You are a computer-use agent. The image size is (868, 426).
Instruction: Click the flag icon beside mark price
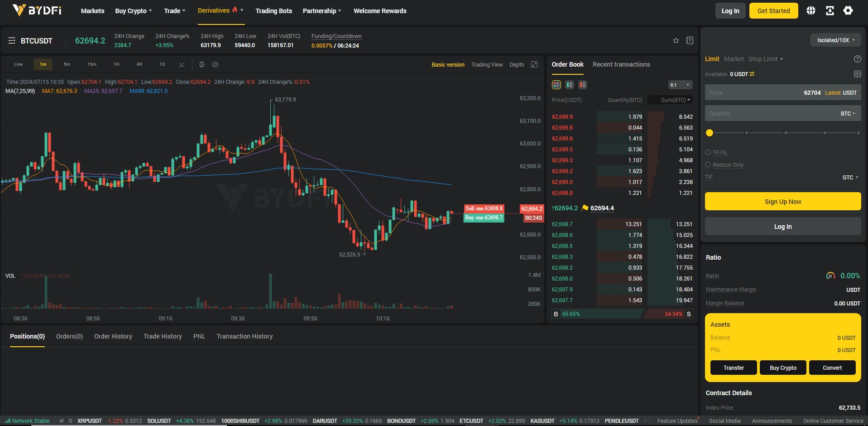(585, 208)
